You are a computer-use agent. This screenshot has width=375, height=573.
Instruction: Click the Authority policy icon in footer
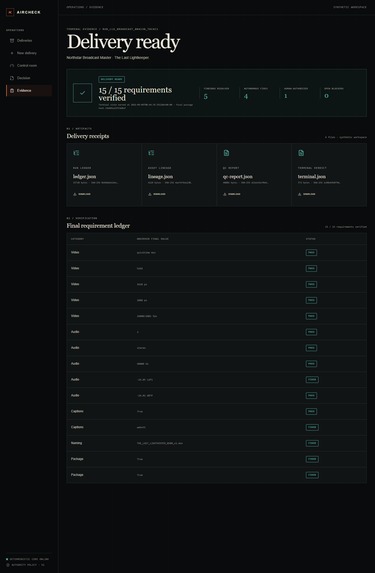[x=8, y=565]
